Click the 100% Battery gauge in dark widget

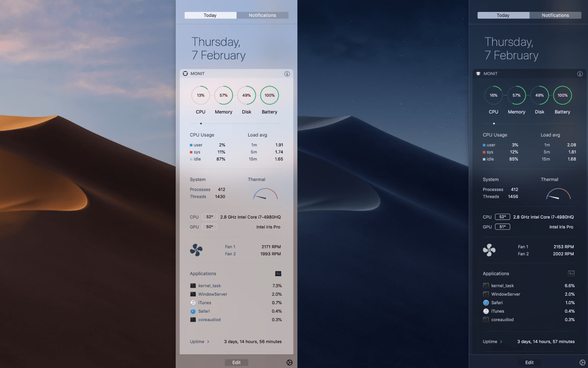562,95
